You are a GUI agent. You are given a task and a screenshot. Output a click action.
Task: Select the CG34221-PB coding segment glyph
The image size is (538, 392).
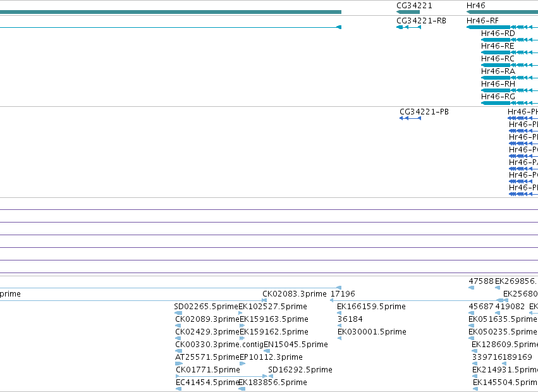click(x=410, y=118)
